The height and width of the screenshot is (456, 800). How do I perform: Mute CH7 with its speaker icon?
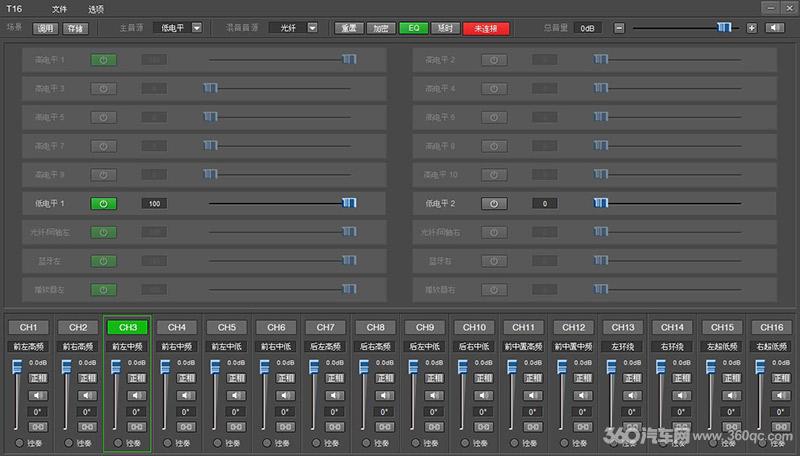[x=335, y=395]
